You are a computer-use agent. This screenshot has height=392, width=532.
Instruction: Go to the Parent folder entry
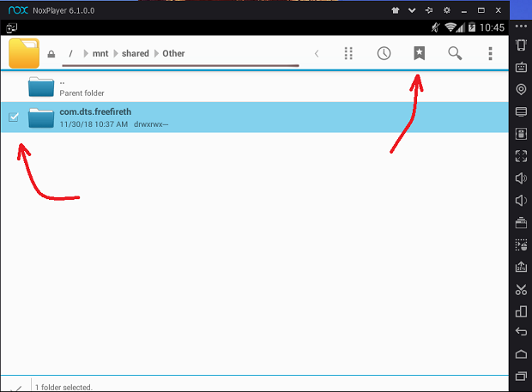point(255,87)
